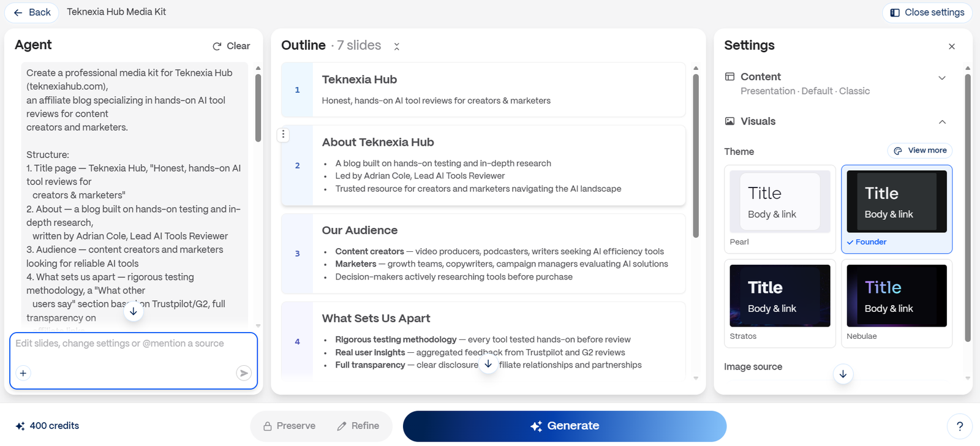
Task: Click the Content creators bullet
Action: pos(499,251)
